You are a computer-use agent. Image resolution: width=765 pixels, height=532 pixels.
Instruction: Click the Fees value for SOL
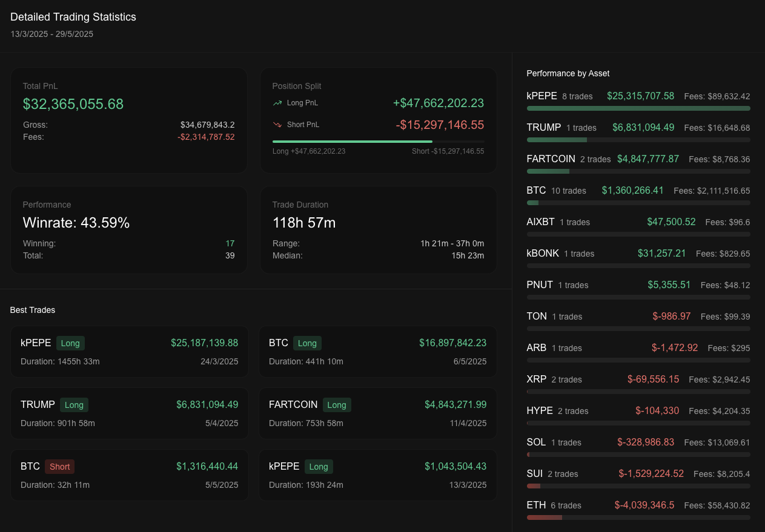click(717, 442)
